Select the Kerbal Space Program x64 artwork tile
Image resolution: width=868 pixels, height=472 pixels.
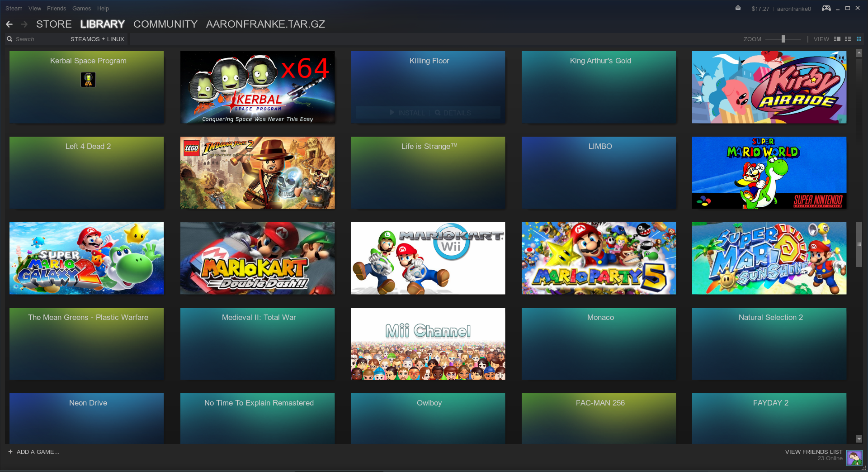tap(258, 87)
